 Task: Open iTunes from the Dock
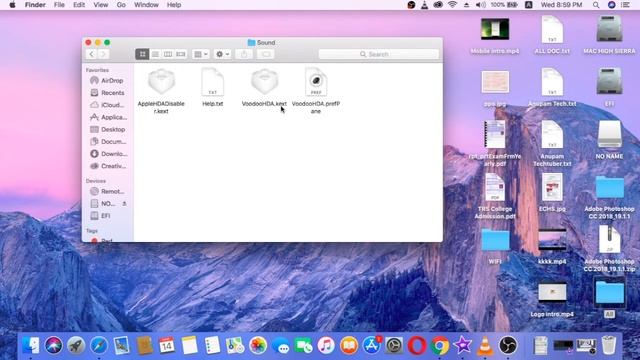point(326,346)
